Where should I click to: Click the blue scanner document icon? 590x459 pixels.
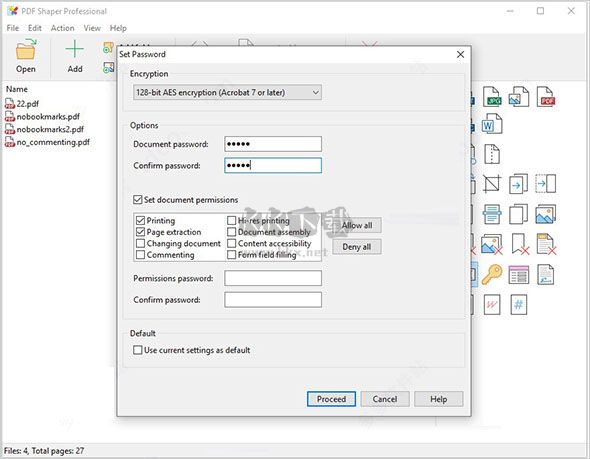point(492,214)
